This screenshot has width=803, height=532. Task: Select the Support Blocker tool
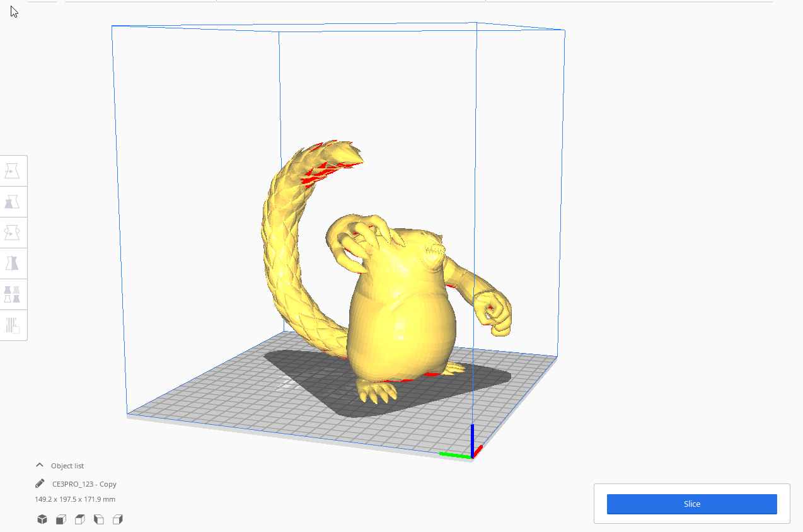(x=13, y=325)
